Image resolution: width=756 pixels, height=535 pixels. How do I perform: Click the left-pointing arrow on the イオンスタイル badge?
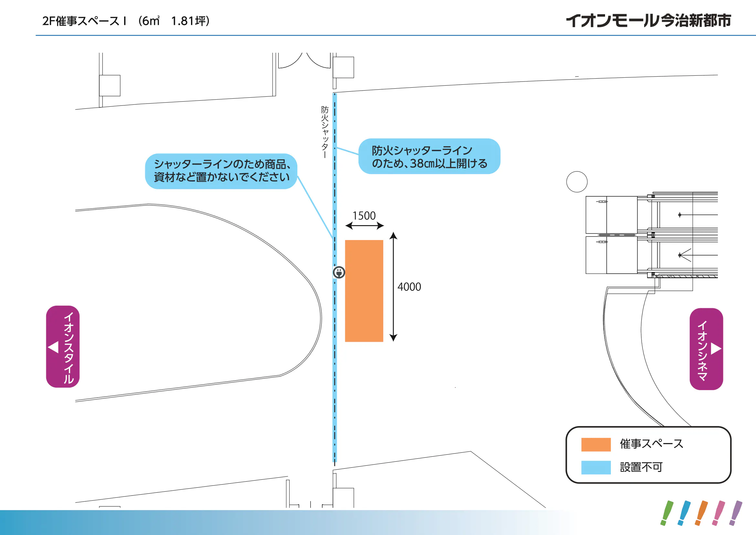(x=54, y=347)
